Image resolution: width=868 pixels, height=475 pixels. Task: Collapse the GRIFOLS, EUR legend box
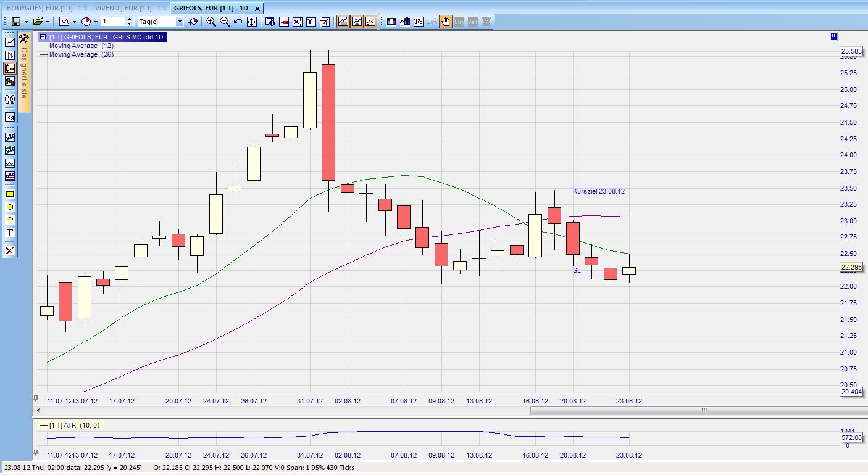tap(43, 37)
